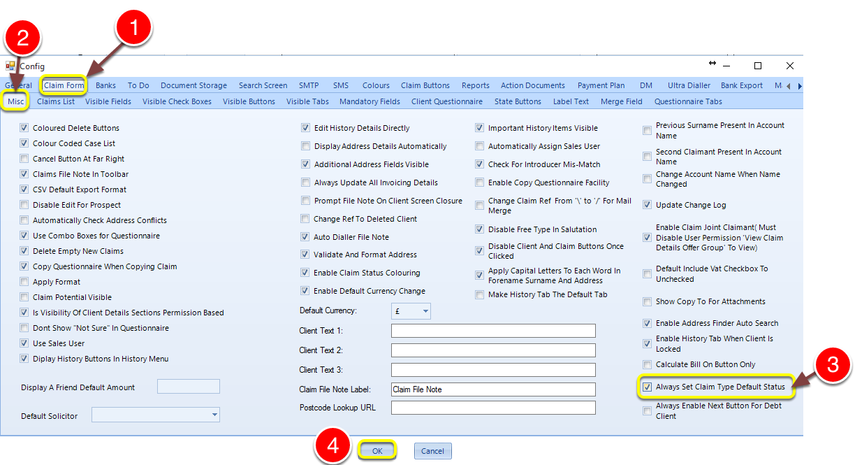Open the Mandatory Fields sub-tab

(x=370, y=101)
